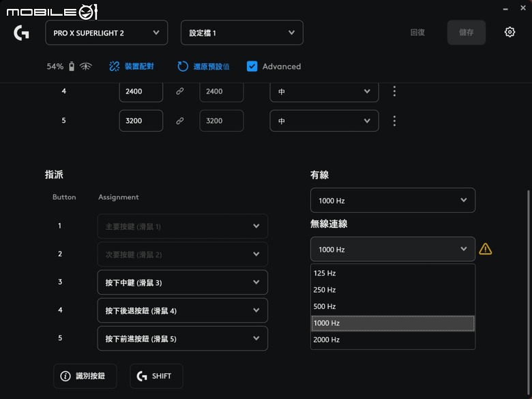This screenshot has height=399, width=532.
Task: Click the first 3200 DPI input field
Action: tap(141, 121)
